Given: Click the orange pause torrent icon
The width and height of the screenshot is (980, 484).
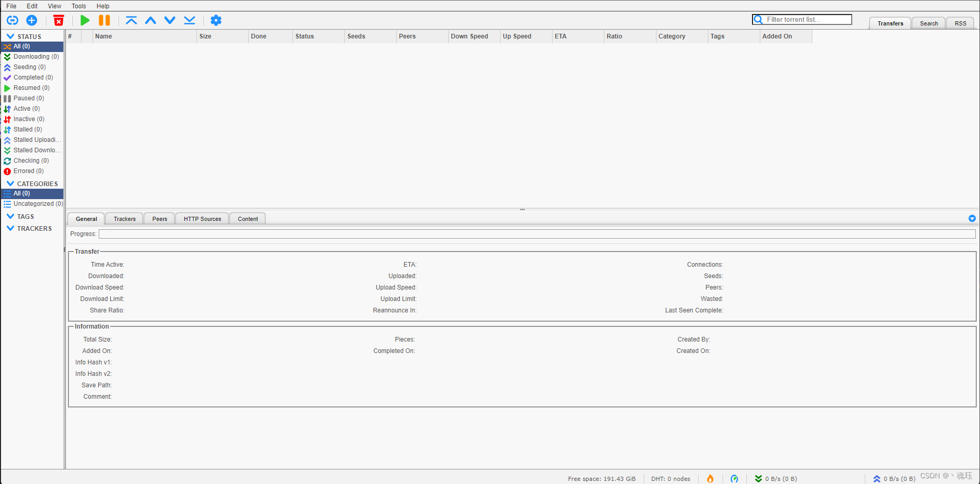Looking at the screenshot, I should click(104, 20).
